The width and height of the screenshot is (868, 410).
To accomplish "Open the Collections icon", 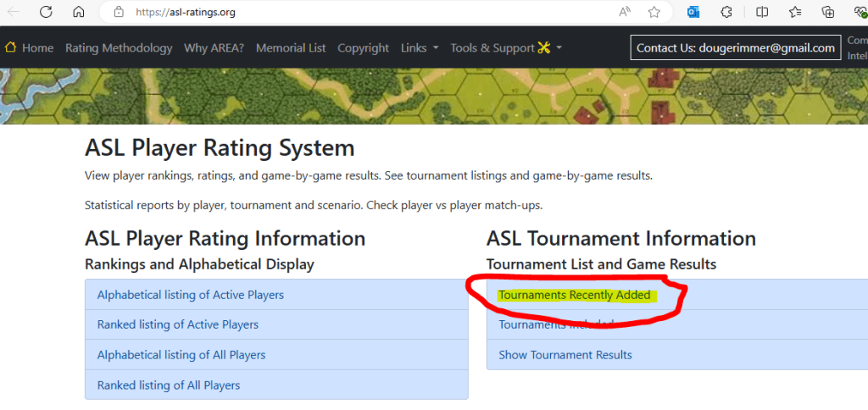I will point(828,12).
